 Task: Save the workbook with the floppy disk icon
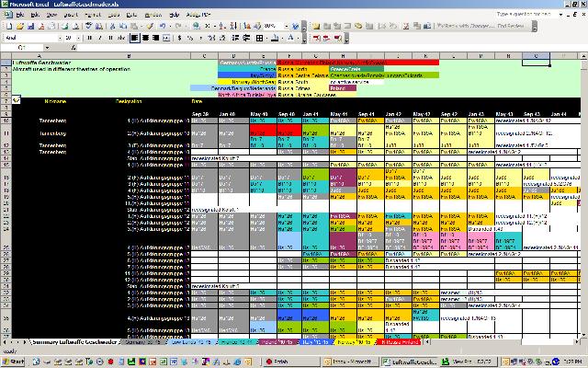pos(30,26)
